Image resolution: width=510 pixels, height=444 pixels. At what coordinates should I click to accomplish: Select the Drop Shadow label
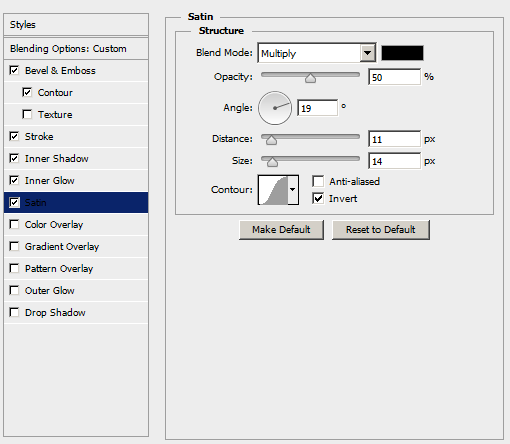(55, 313)
